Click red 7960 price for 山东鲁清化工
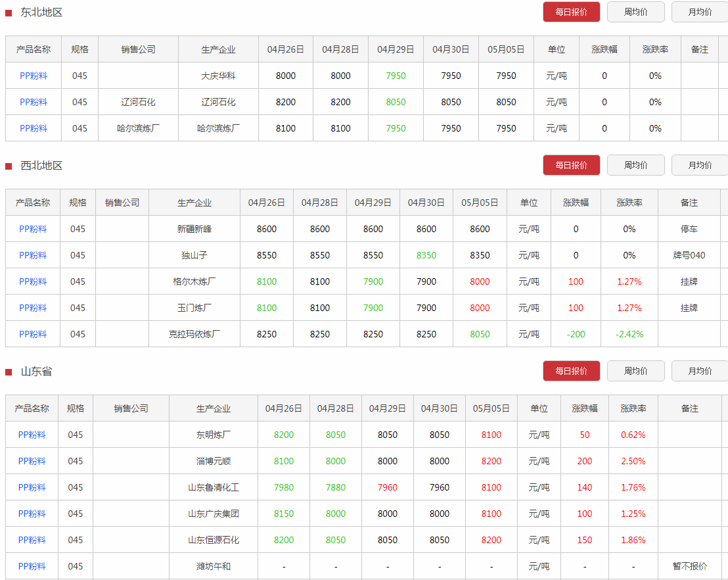Viewport: 728px width, 580px height. [388, 487]
